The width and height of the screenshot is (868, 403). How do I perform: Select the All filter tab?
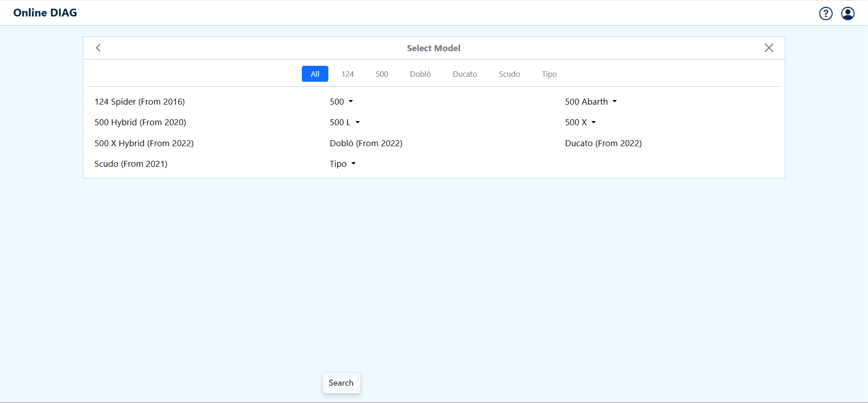click(x=315, y=74)
